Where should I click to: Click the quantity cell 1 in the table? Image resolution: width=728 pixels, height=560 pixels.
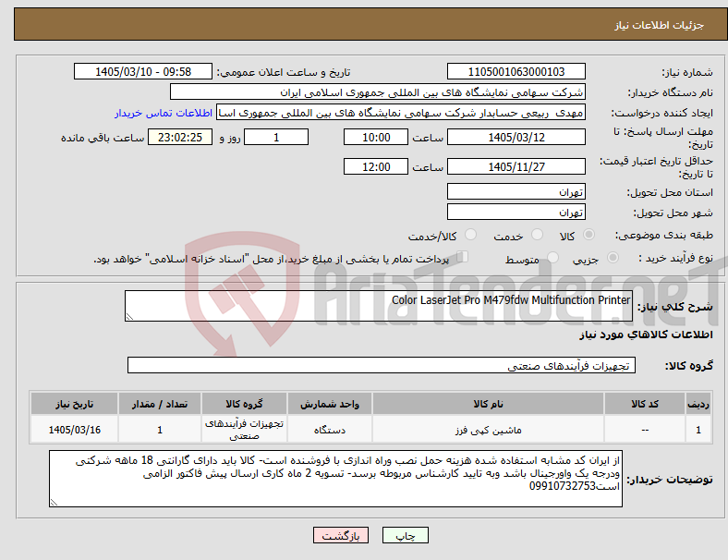pyautogui.click(x=160, y=430)
